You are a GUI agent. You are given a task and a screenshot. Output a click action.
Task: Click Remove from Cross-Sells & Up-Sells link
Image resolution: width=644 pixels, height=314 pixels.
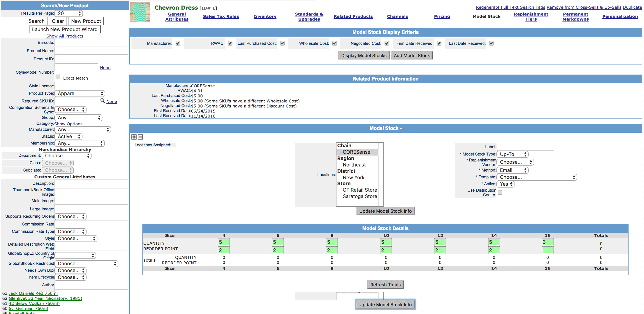pyautogui.click(x=584, y=8)
